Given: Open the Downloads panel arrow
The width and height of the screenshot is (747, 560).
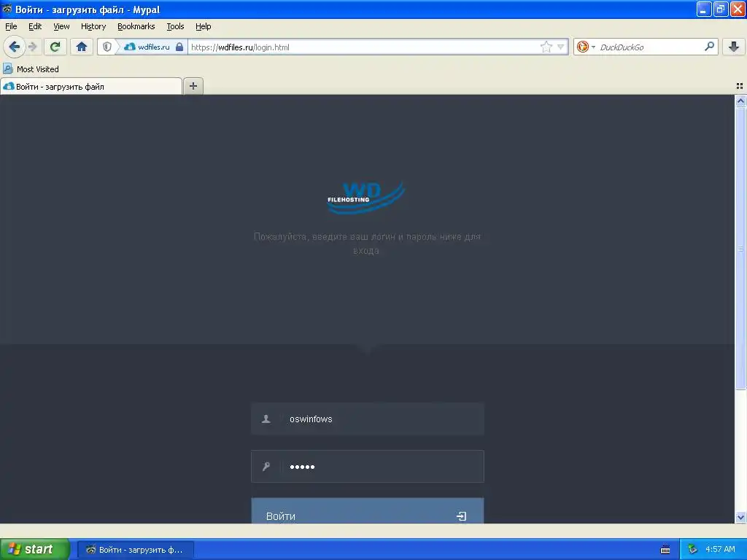Looking at the screenshot, I should (734, 47).
